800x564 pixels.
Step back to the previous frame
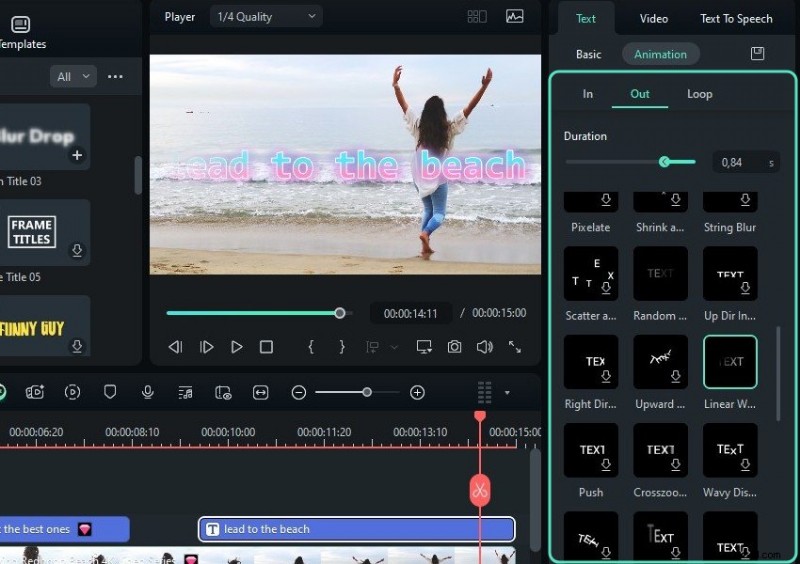[x=175, y=347]
